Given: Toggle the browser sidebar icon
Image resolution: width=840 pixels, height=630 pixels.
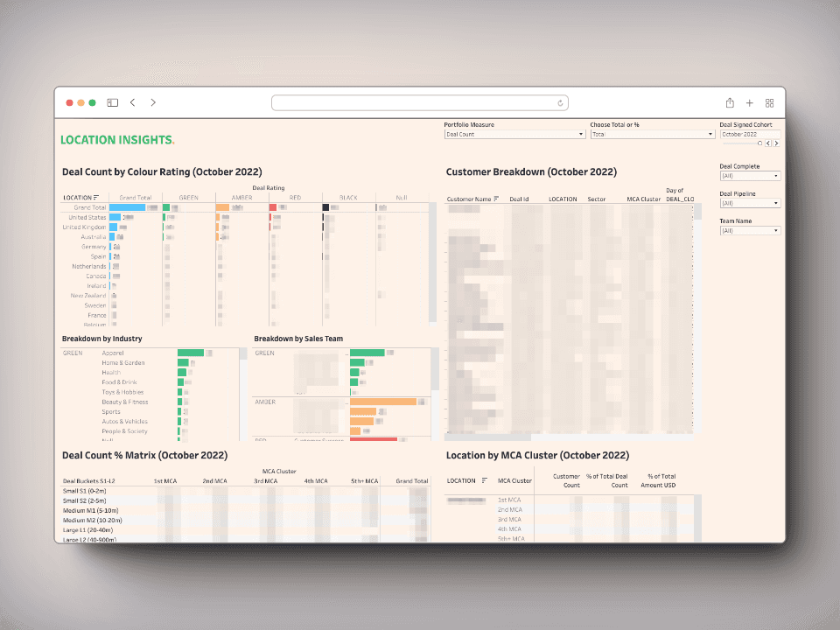Looking at the screenshot, I should 113,102.
